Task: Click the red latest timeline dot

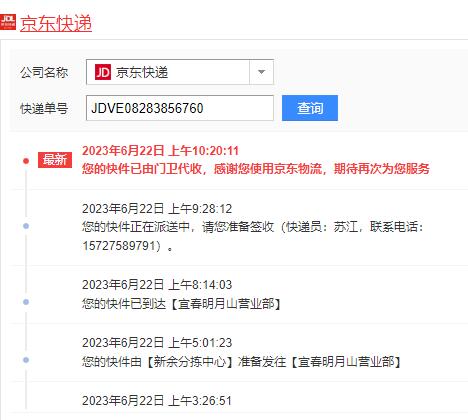Action: tap(26, 161)
